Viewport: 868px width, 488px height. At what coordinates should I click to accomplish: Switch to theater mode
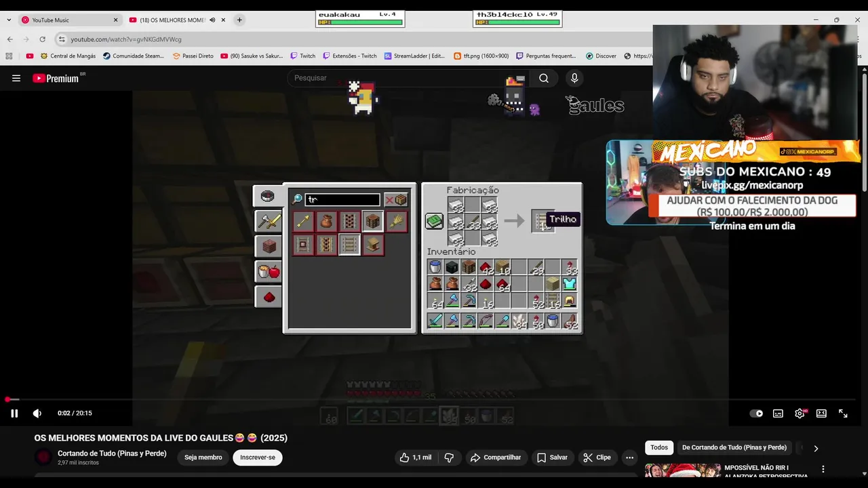pyautogui.click(x=821, y=413)
